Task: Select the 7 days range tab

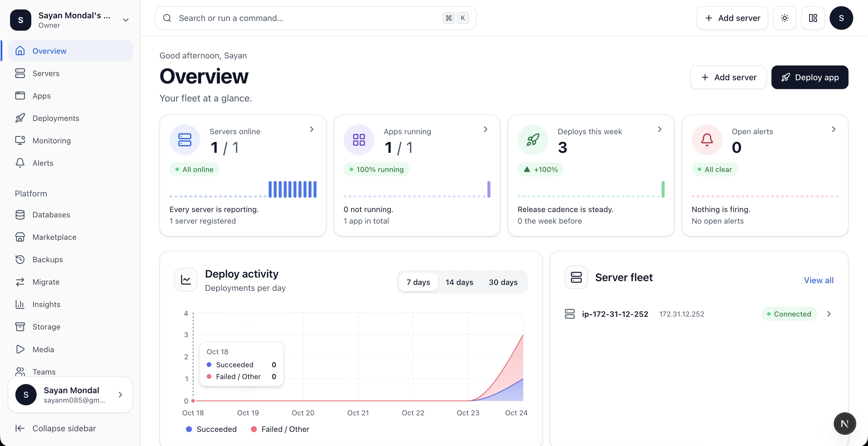Action: pos(418,282)
